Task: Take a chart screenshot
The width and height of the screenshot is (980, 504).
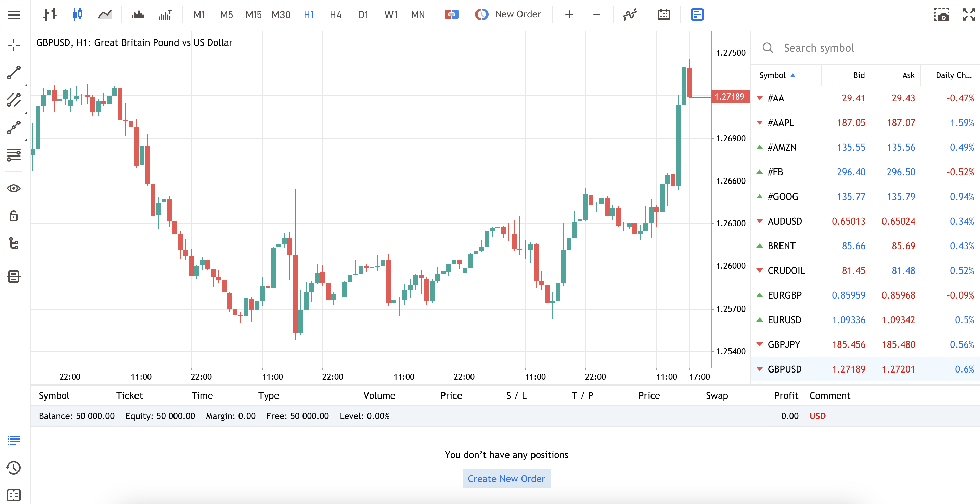Action: click(x=942, y=14)
